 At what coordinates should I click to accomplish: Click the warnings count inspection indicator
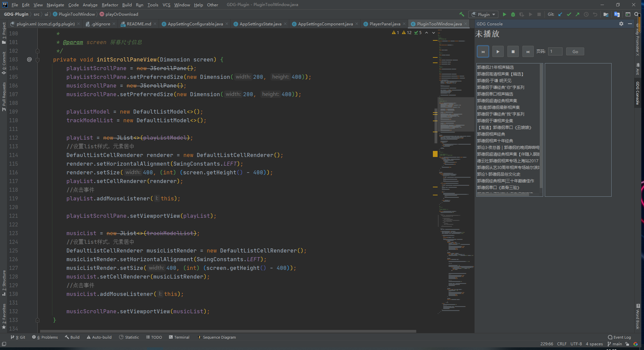407,33
